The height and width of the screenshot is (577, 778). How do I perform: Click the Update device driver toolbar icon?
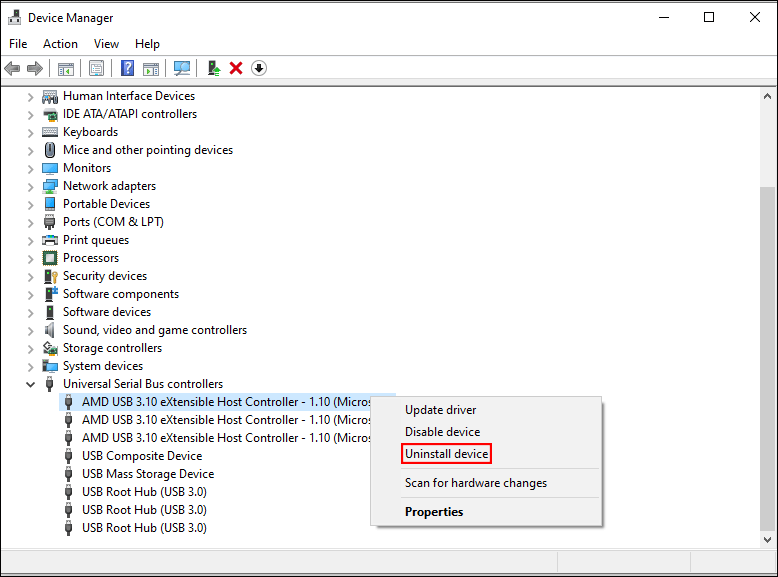coord(213,68)
